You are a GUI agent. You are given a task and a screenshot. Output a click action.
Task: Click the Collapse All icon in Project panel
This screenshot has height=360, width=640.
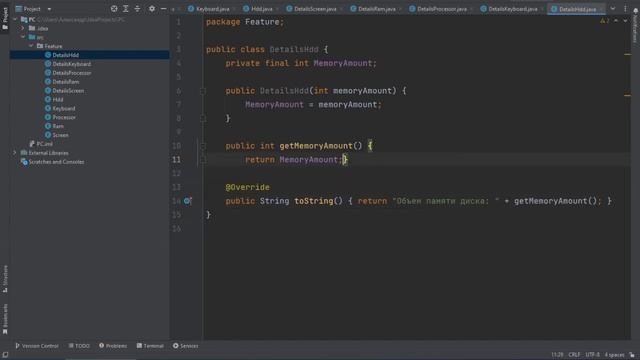(x=137, y=9)
